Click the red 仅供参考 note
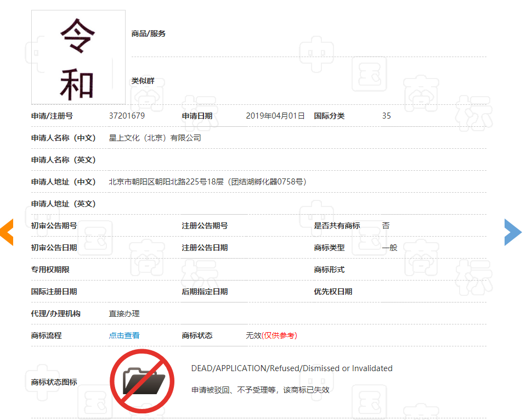The height and width of the screenshot is (420, 532). [x=280, y=335]
